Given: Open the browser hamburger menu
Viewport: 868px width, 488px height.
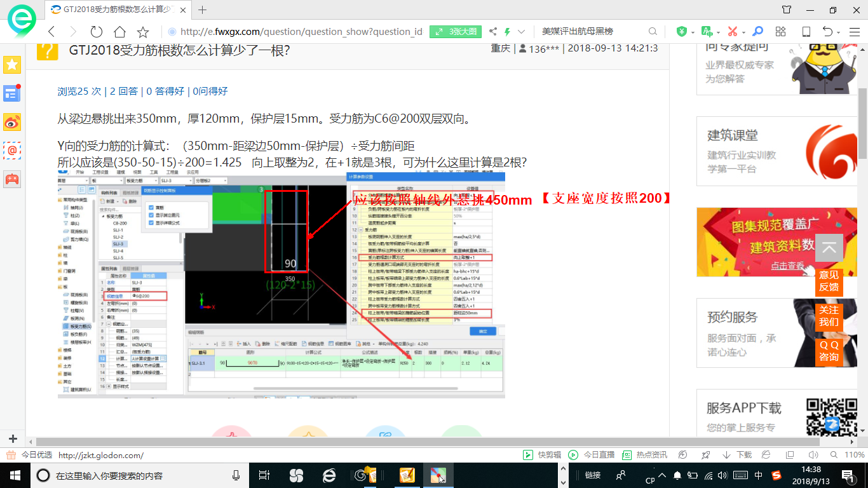Looking at the screenshot, I should (x=853, y=32).
